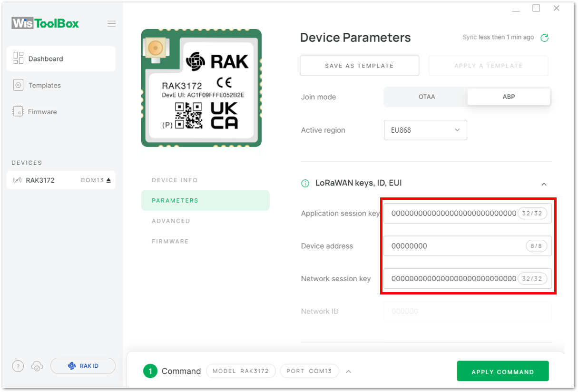This screenshot has height=392, width=578.
Task: Collapse the LoRaWAN keys, ID, EUI section
Action: (x=544, y=184)
